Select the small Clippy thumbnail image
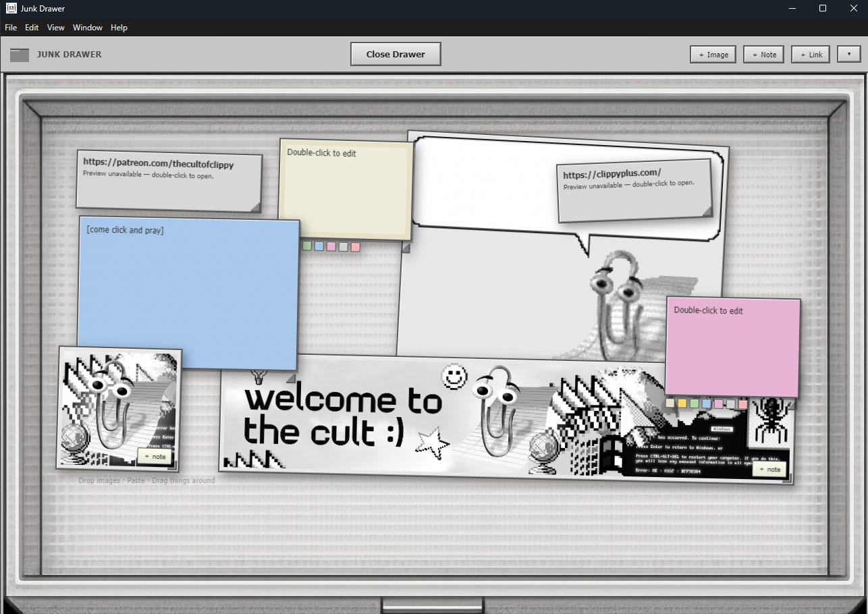Screen dimensions: 868x614 click(x=118, y=410)
